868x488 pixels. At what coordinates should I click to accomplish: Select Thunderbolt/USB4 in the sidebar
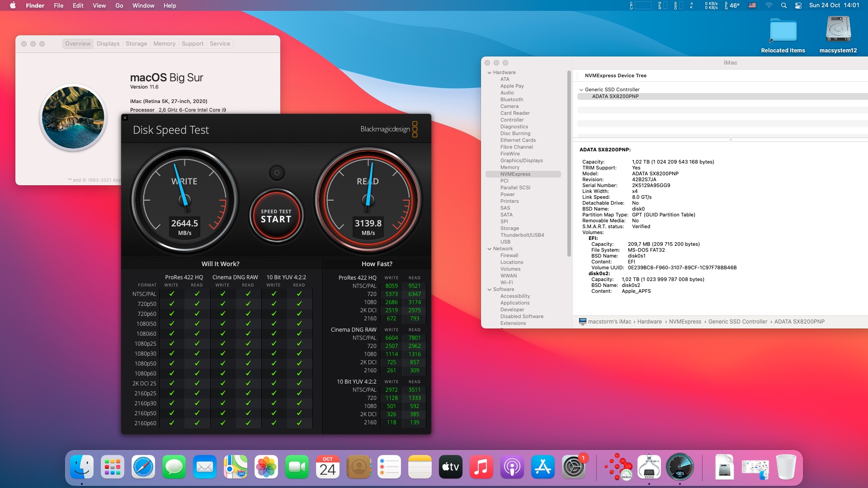click(522, 235)
